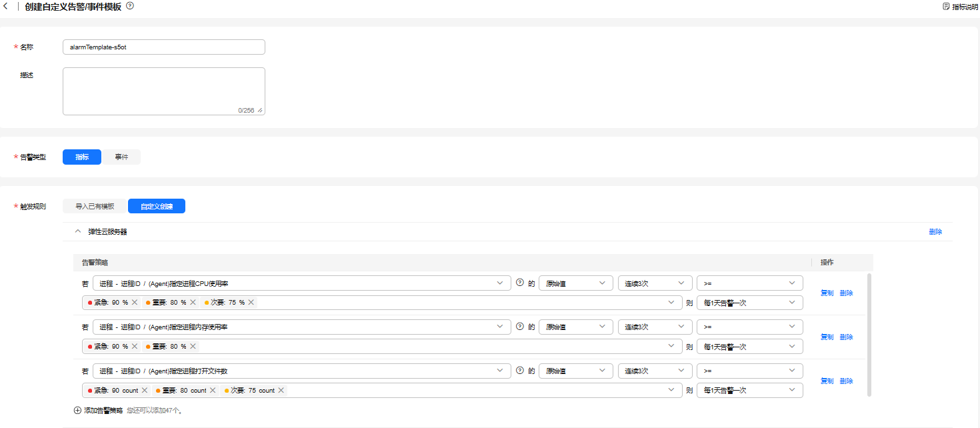Switch to 导入已有模板 option
The image size is (980, 428).
95,207
